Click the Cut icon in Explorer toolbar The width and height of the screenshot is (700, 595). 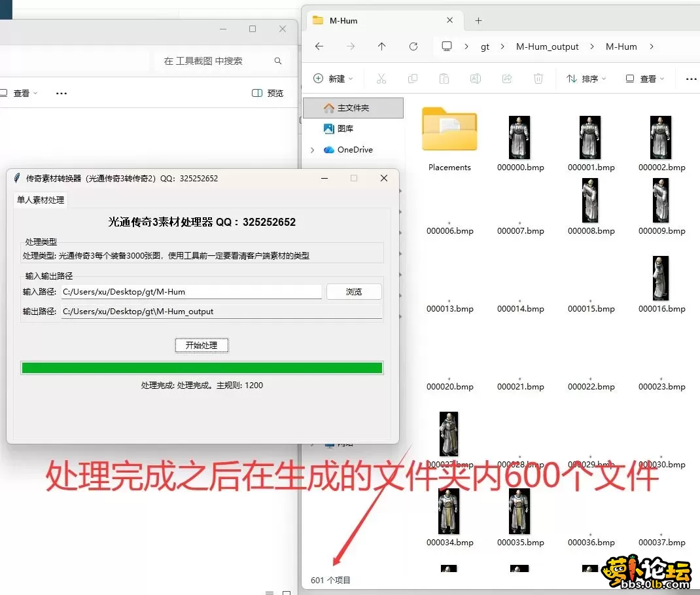click(381, 79)
